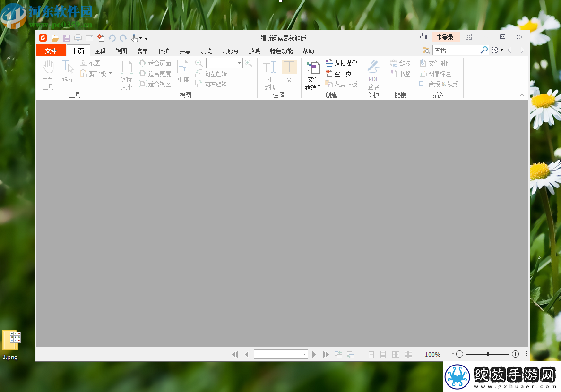Insert a 链接 link
The width and height of the screenshot is (561, 392).
(x=400, y=63)
